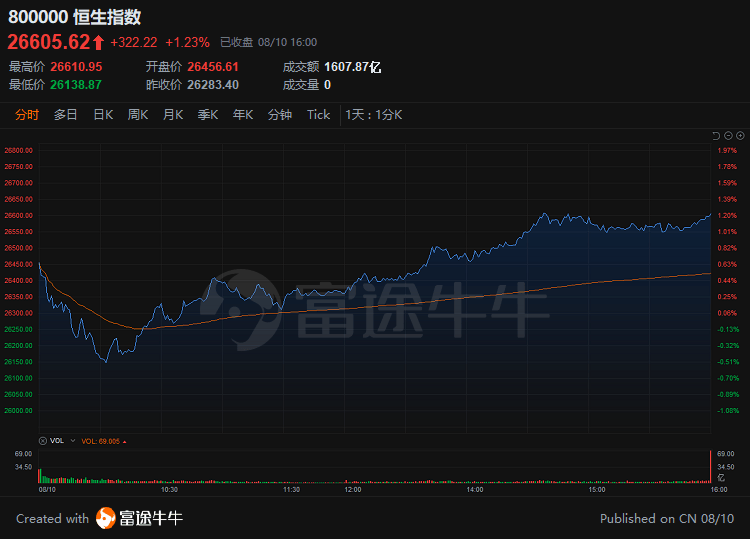
Task: Click the 26600.00 price axis label
Action: [19, 216]
